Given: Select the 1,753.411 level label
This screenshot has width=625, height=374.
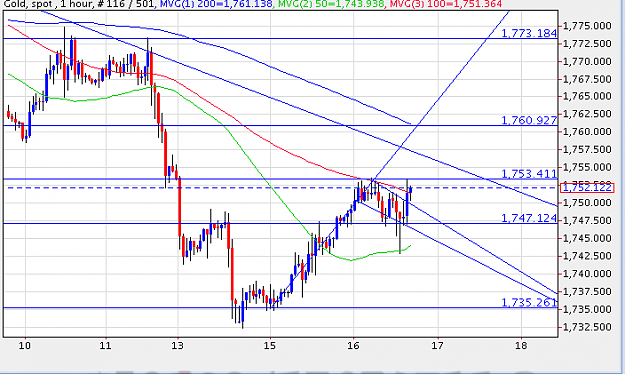Looking at the screenshot, I should pyautogui.click(x=529, y=173).
